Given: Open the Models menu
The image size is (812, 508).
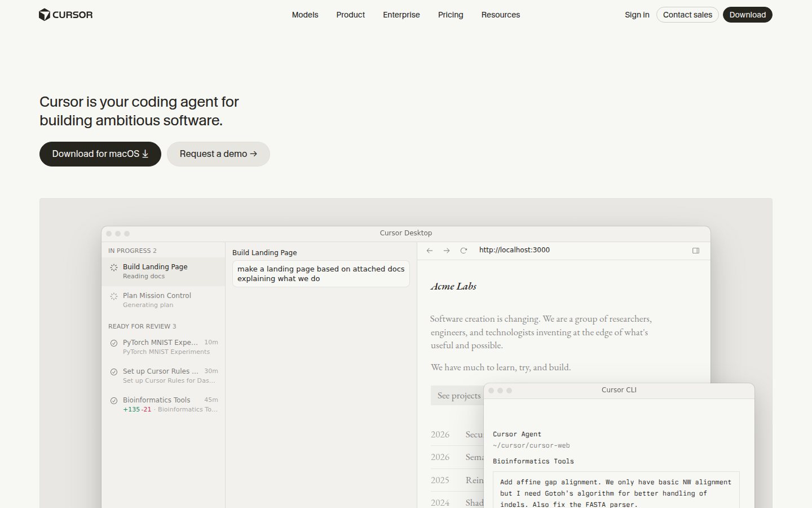Looking at the screenshot, I should 305,15.
